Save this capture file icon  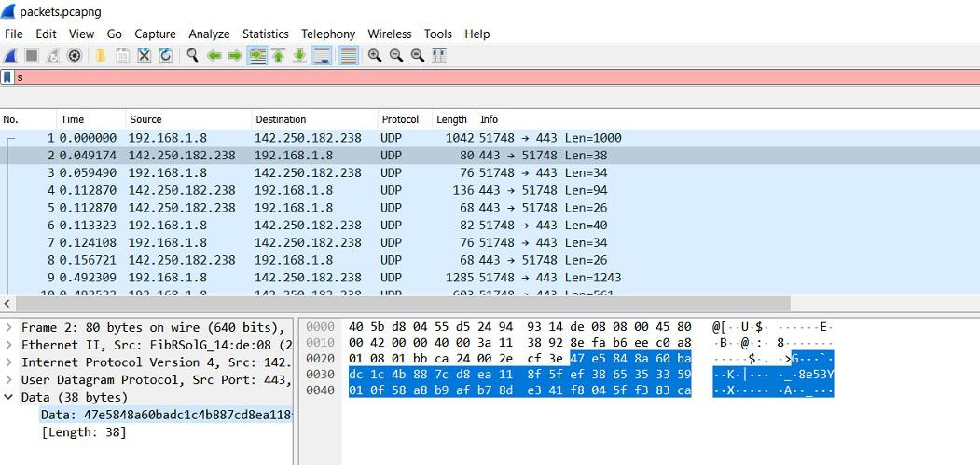click(123, 56)
